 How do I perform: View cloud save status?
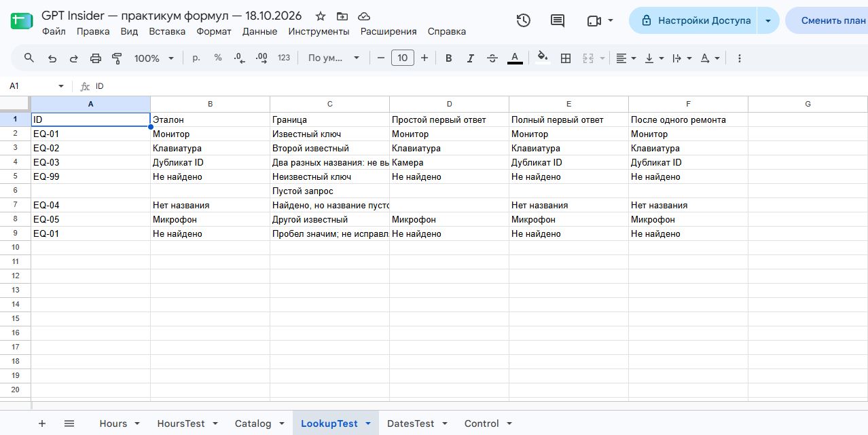click(x=364, y=16)
